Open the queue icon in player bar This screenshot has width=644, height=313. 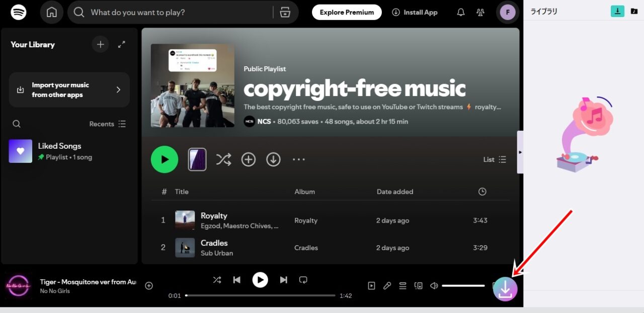click(403, 286)
